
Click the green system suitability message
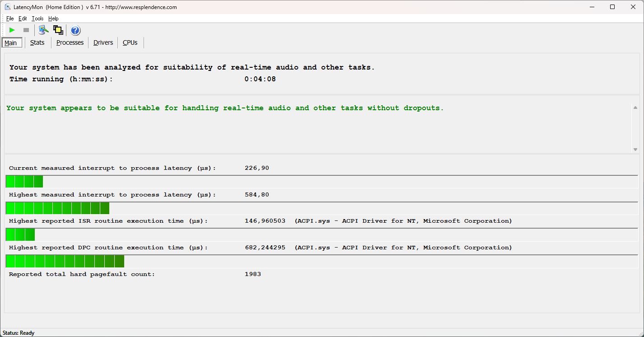coord(225,108)
